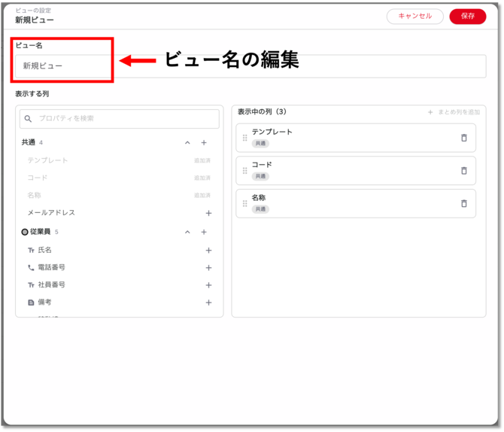Collapse the 従業員 group chevron
504x432 pixels.
(187, 232)
